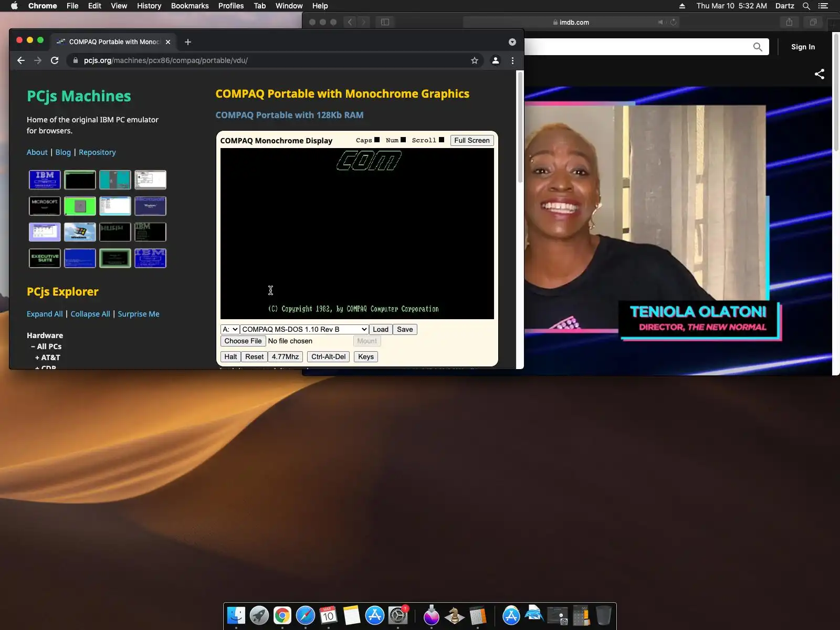The width and height of the screenshot is (840, 630).
Task: Click the Keys button
Action: click(366, 356)
